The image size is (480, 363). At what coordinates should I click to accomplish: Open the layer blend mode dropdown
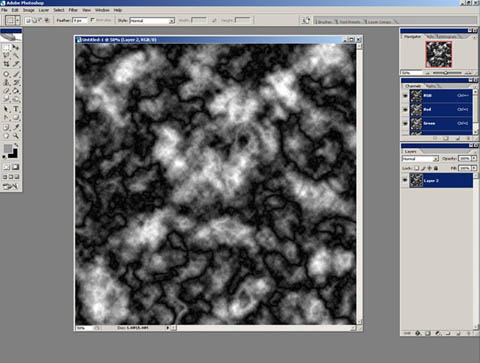(x=420, y=159)
